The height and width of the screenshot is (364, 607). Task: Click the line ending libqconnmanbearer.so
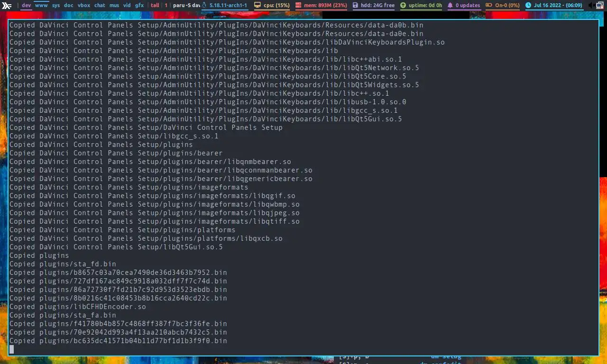pos(161,170)
